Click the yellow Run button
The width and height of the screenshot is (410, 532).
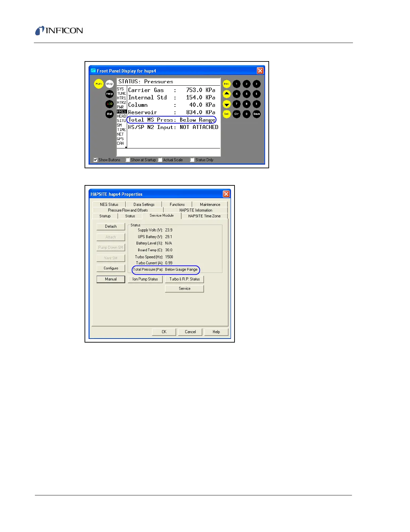[99, 84]
